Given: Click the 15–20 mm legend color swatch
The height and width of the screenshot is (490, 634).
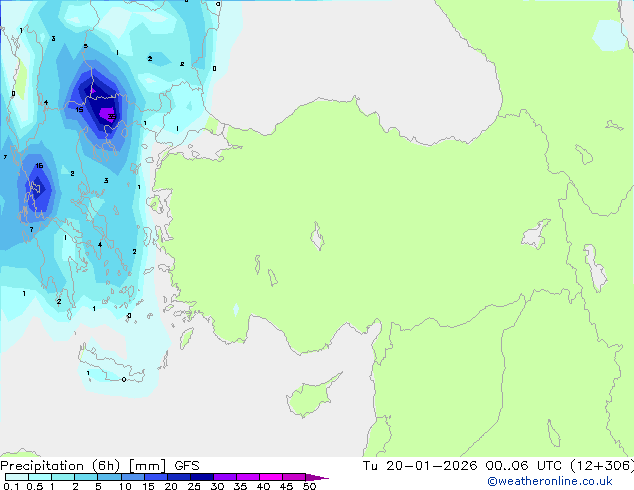Looking at the screenshot, I should click(x=155, y=477).
